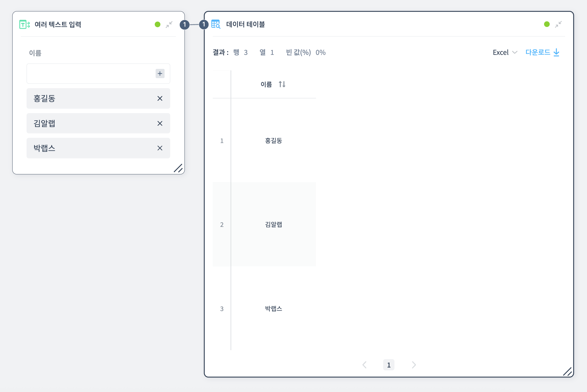Image resolution: width=587 pixels, height=392 pixels.
Task: Click the sort icon next to 이름 column
Action: [x=282, y=84]
